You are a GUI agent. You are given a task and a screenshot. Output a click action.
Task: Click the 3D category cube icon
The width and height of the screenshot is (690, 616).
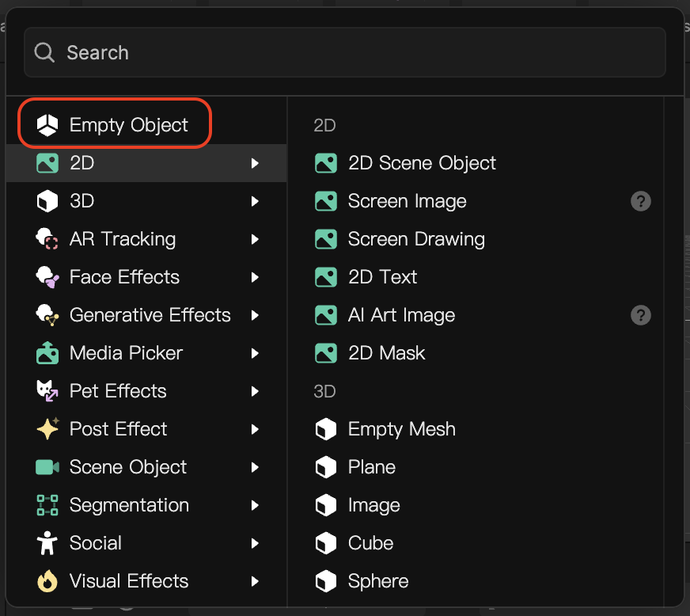point(47,201)
